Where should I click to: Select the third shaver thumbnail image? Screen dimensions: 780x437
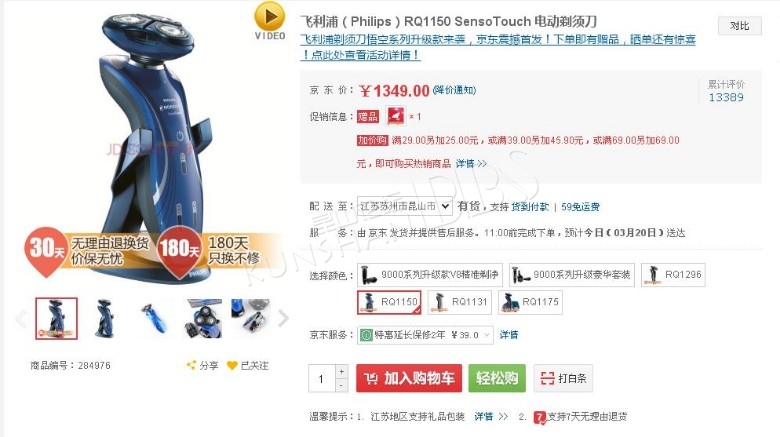[154, 318]
